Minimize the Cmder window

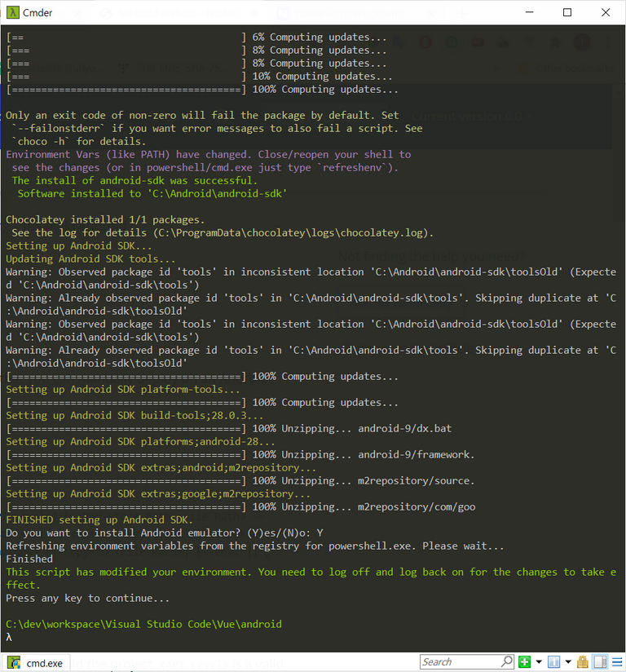click(x=530, y=12)
